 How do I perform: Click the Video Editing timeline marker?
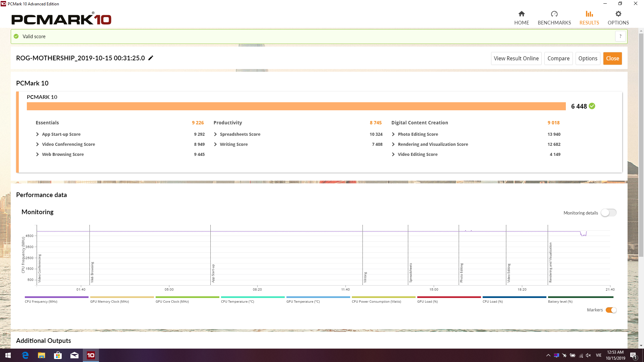pyautogui.click(x=508, y=273)
